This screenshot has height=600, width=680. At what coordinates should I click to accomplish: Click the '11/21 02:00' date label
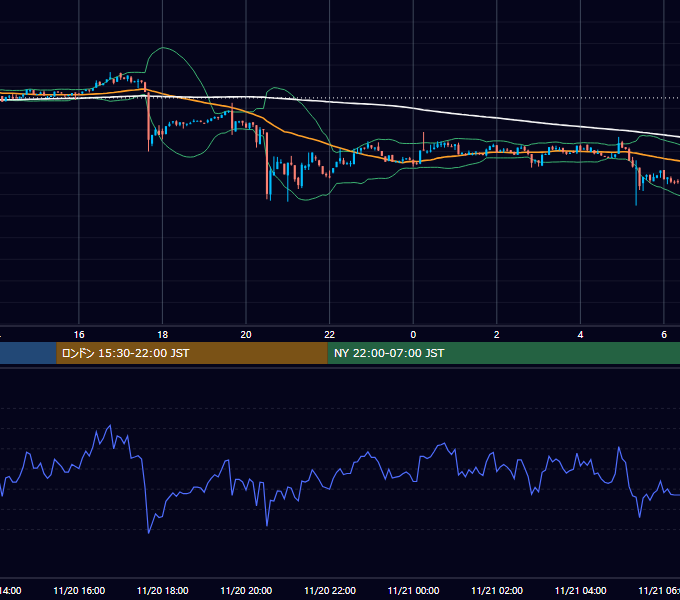[497, 590]
